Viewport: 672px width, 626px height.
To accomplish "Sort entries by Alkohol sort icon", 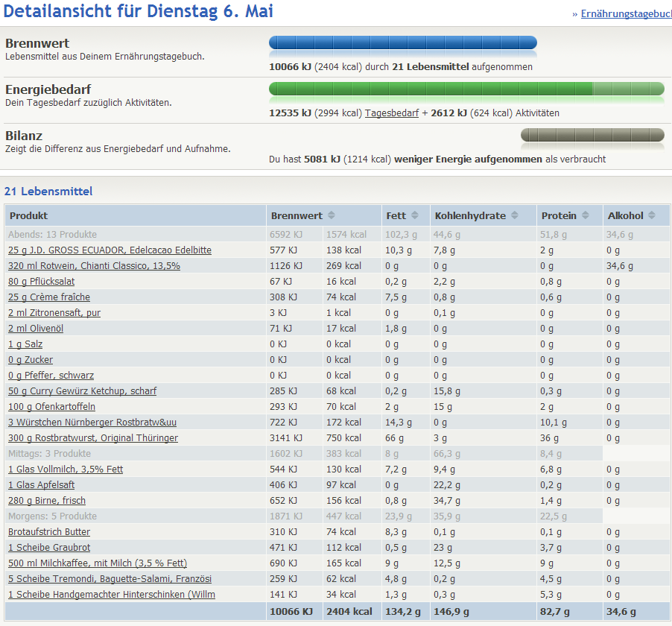I will pyautogui.click(x=652, y=216).
